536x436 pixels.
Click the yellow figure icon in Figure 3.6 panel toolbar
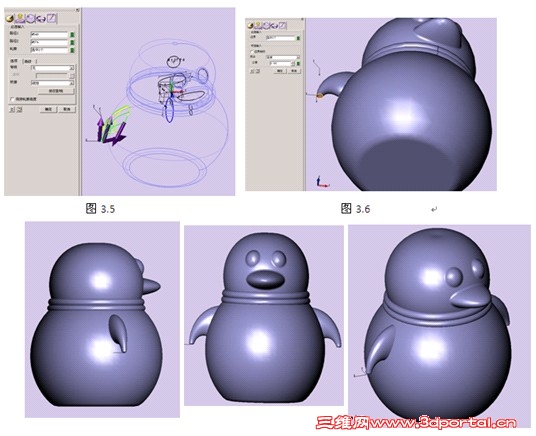[x=258, y=26]
